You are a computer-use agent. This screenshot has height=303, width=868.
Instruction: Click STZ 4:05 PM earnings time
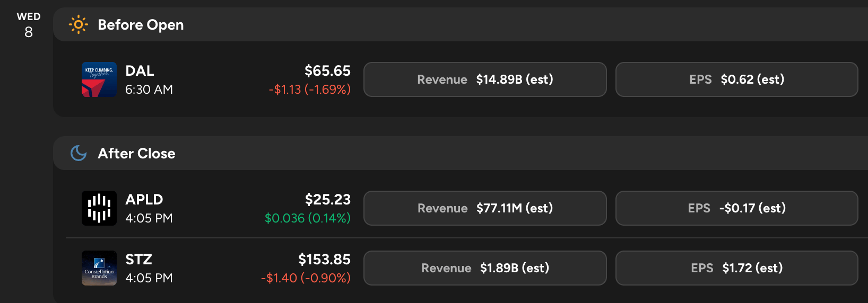coord(149,278)
